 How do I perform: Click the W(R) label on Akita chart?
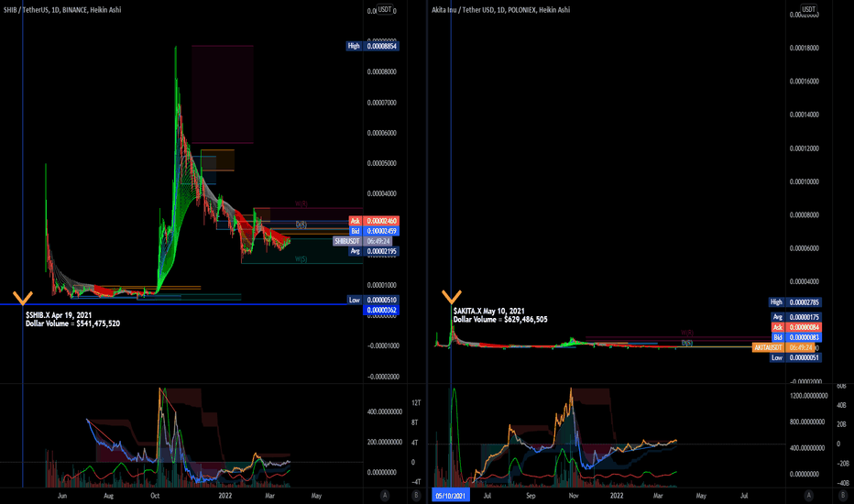pyautogui.click(x=687, y=333)
